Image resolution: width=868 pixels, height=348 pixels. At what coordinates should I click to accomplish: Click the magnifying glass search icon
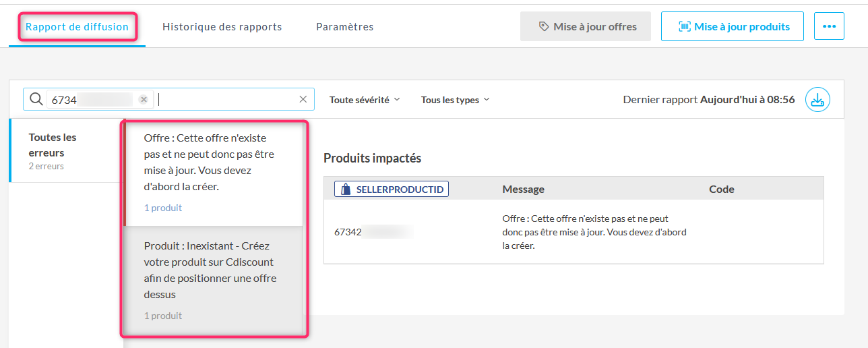pos(36,100)
